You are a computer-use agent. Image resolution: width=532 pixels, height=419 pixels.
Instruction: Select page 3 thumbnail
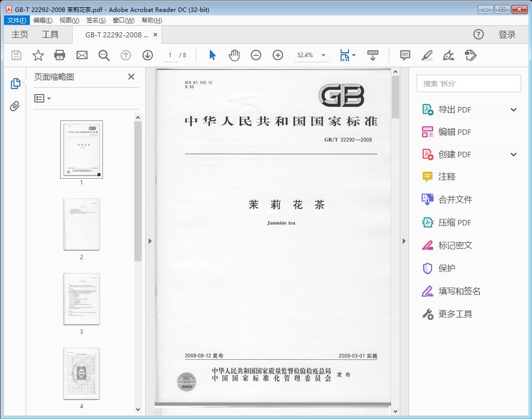coord(82,299)
